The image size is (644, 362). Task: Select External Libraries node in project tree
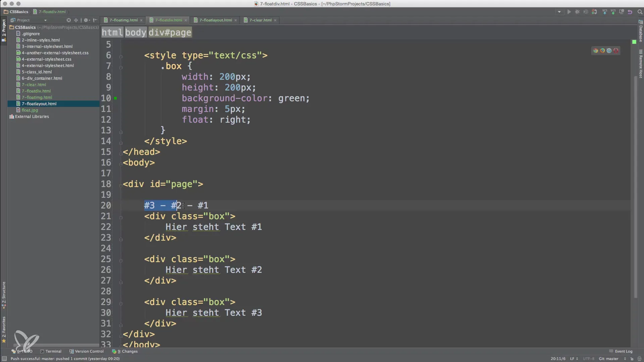(x=32, y=117)
